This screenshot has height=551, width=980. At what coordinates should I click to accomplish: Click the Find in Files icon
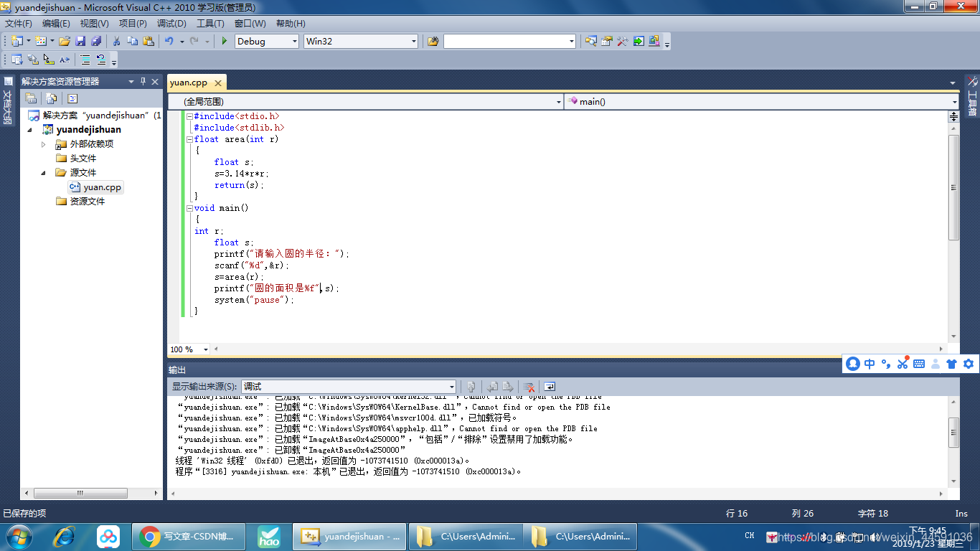[x=433, y=42]
